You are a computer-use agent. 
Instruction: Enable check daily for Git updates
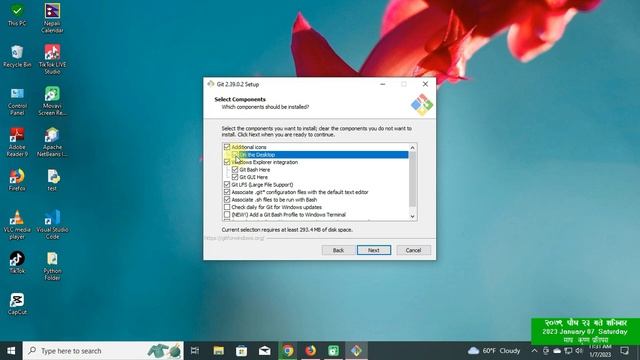[227, 207]
